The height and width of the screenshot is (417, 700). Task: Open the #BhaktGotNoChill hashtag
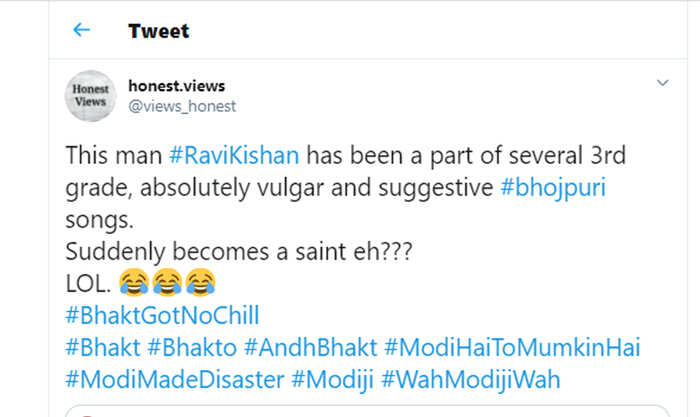(162, 315)
